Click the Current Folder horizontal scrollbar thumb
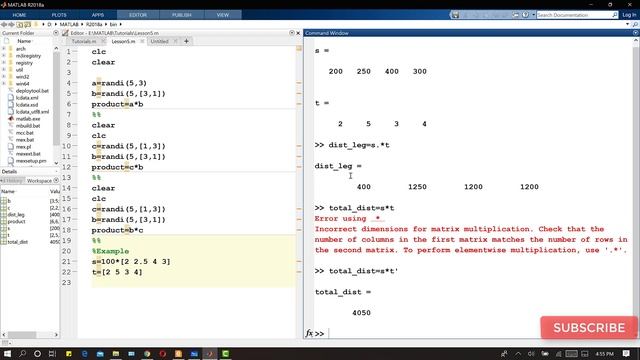The image size is (640, 360). [22, 335]
